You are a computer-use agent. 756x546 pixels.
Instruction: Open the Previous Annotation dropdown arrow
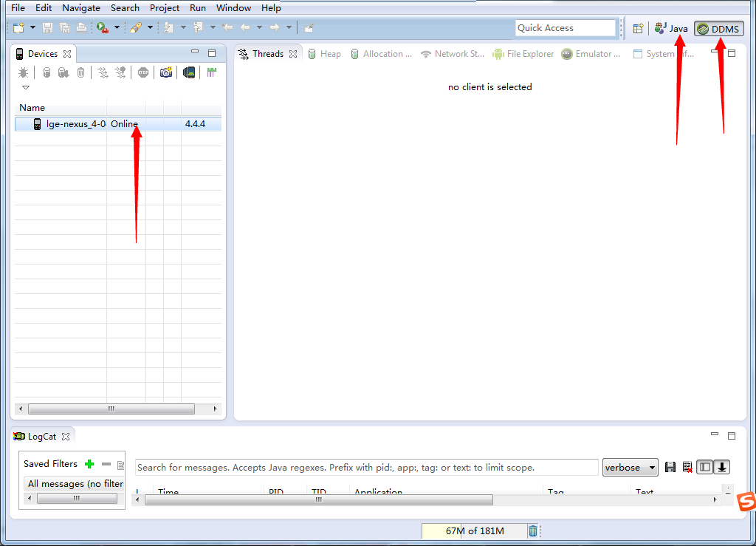[213, 27]
